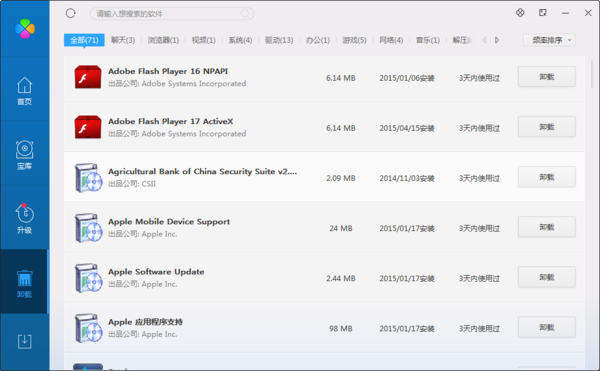This screenshot has height=371, width=600.
Task: Open the skin/theme icon in title bar
Action: 520,13
